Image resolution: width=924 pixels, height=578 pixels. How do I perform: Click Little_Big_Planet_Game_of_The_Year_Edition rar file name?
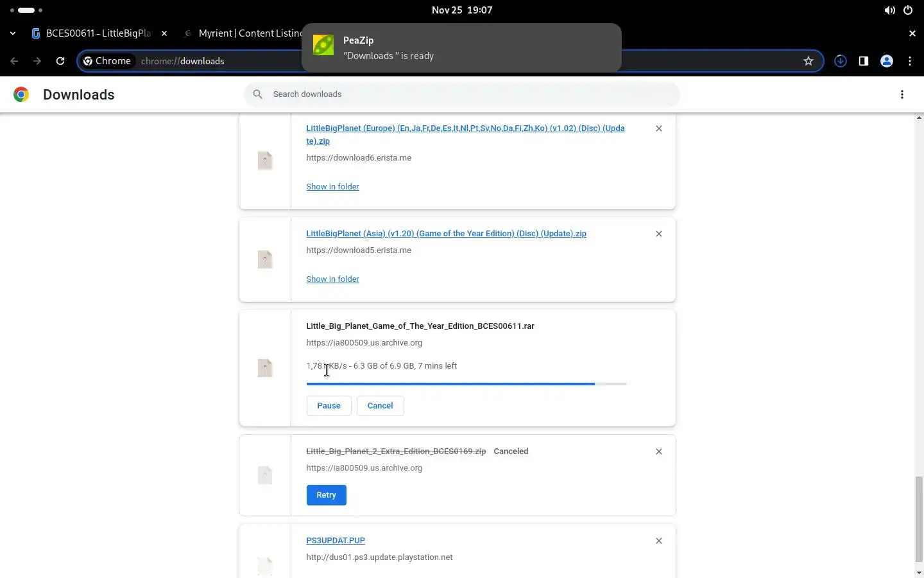[420, 326]
